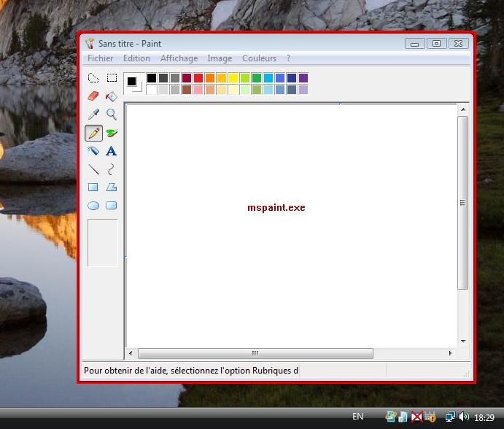Click the status bar help text
The image size is (504, 429).
click(191, 371)
